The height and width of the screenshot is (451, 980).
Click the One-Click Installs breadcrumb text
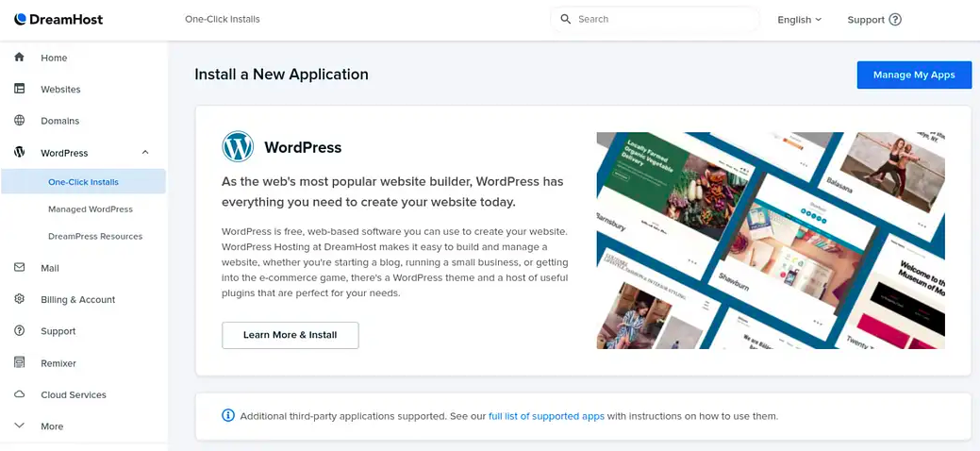coord(223,19)
